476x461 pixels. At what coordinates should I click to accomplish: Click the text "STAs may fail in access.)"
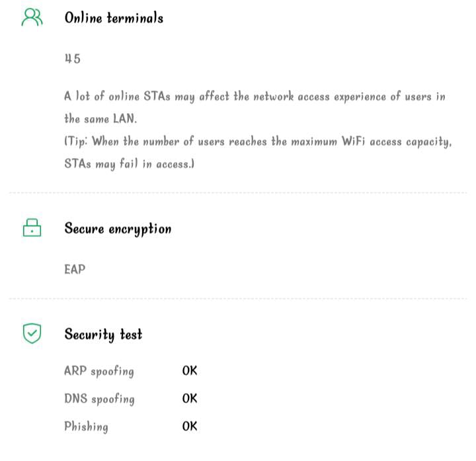(x=130, y=164)
